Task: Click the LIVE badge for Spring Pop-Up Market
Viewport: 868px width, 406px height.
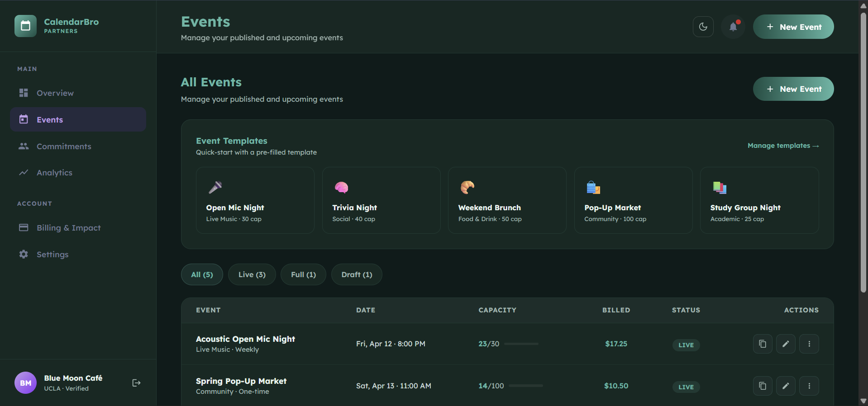Action: coord(686,387)
